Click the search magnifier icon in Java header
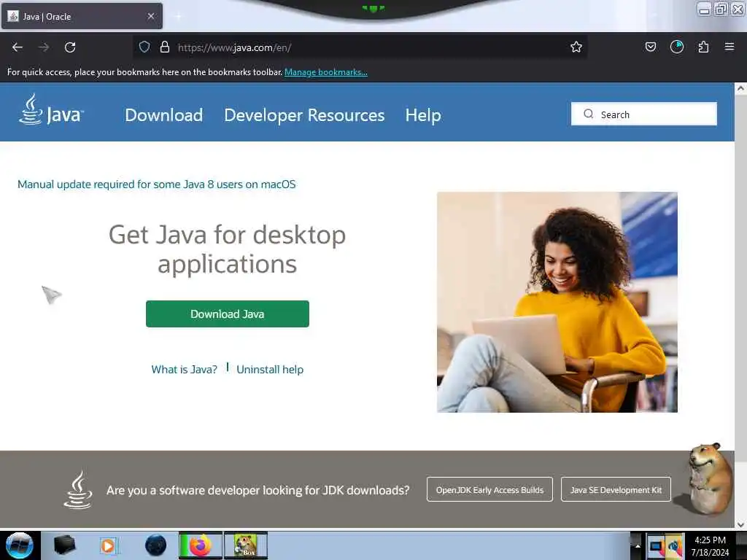747x560 pixels. pos(589,114)
